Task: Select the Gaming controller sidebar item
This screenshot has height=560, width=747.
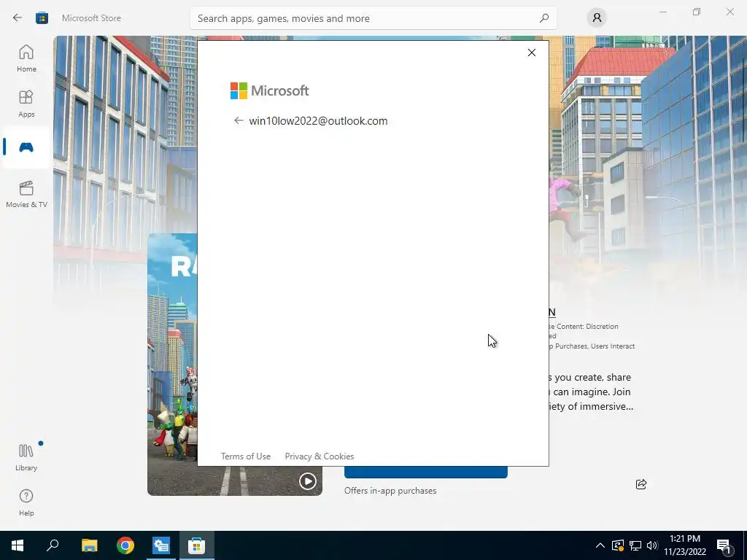Action: (x=26, y=147)
